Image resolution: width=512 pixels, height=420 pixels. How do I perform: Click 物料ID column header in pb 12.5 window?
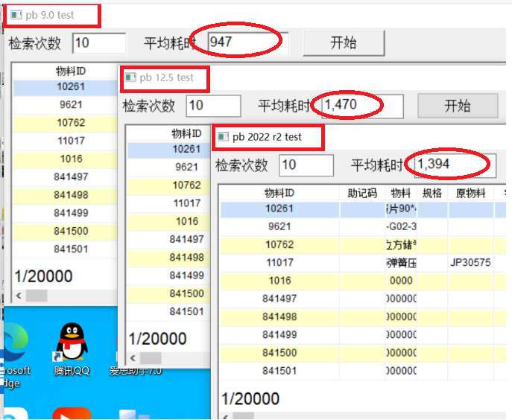pos(186,133)
